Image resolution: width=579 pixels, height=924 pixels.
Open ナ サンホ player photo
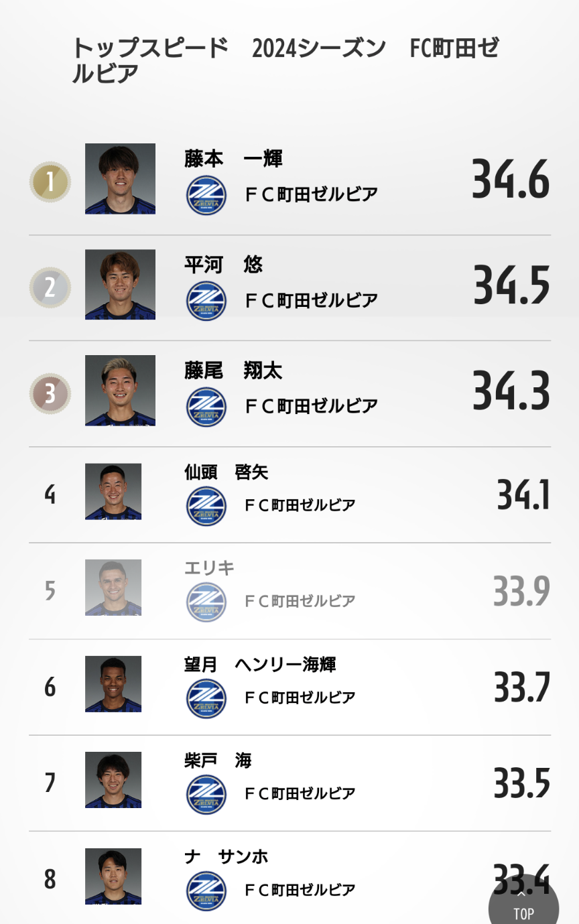[113, 876]
